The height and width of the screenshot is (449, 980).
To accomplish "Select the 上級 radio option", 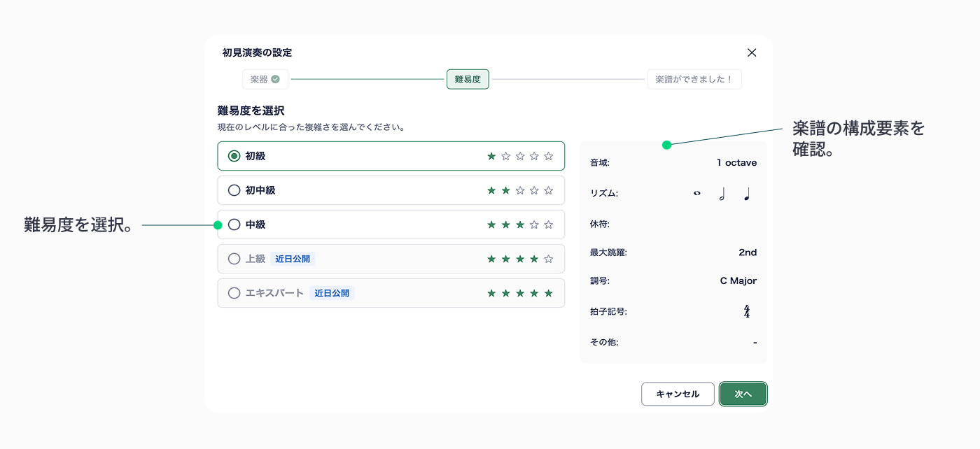I will pos(234,259).
